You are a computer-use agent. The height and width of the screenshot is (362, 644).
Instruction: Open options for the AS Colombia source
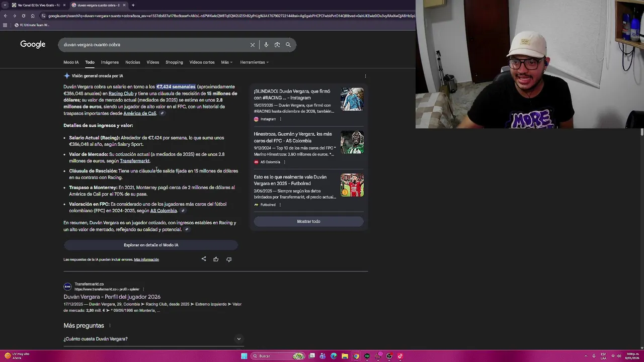click(x=284, y=162)
